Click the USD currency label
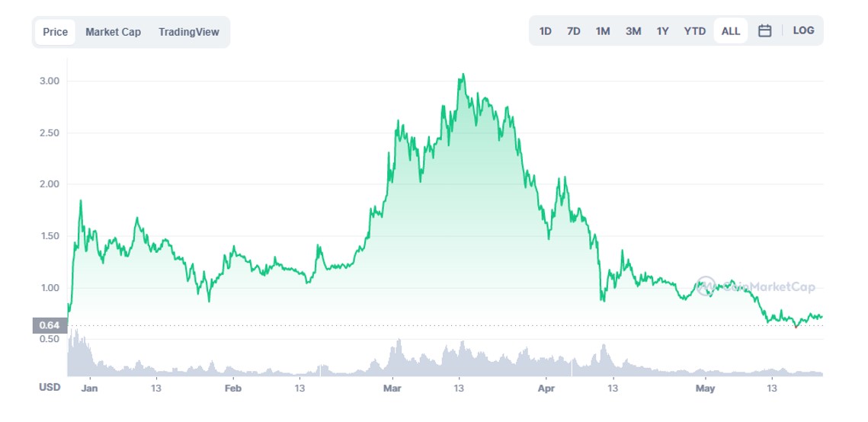Screen dimensions: 868x422 pyautogui.click(x=50, y=388)
